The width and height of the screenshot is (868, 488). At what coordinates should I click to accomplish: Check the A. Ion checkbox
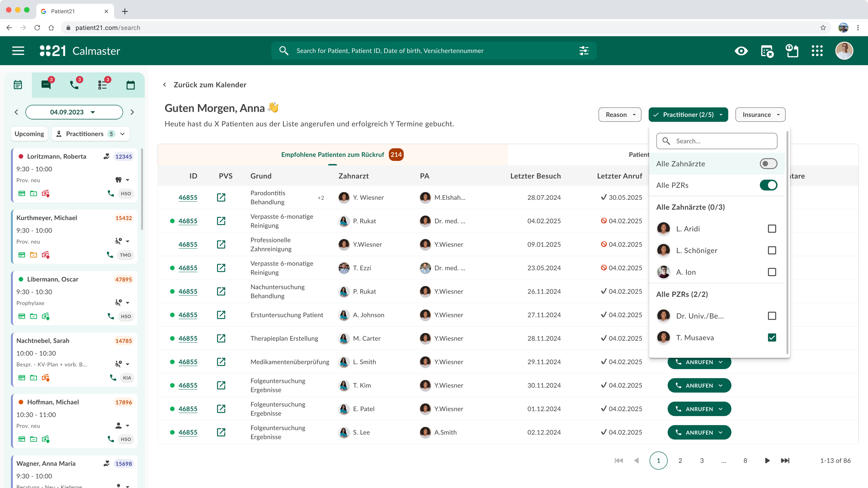pyautogui.click(x=772, y=272)
